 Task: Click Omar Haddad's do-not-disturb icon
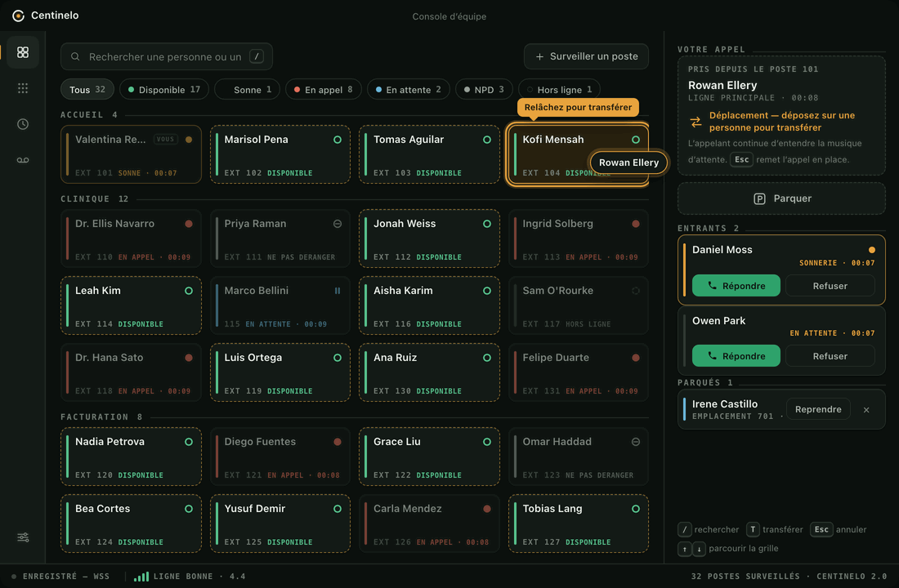pos(636,442)
